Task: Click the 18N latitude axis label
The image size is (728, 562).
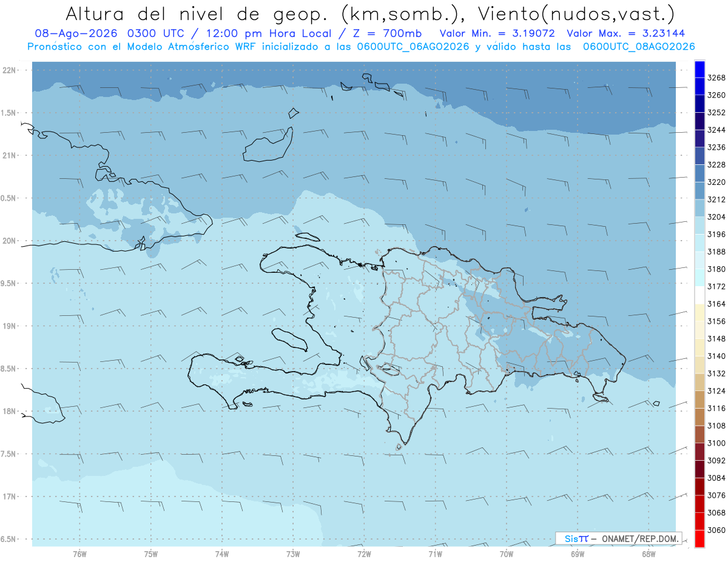Action: 9,411
